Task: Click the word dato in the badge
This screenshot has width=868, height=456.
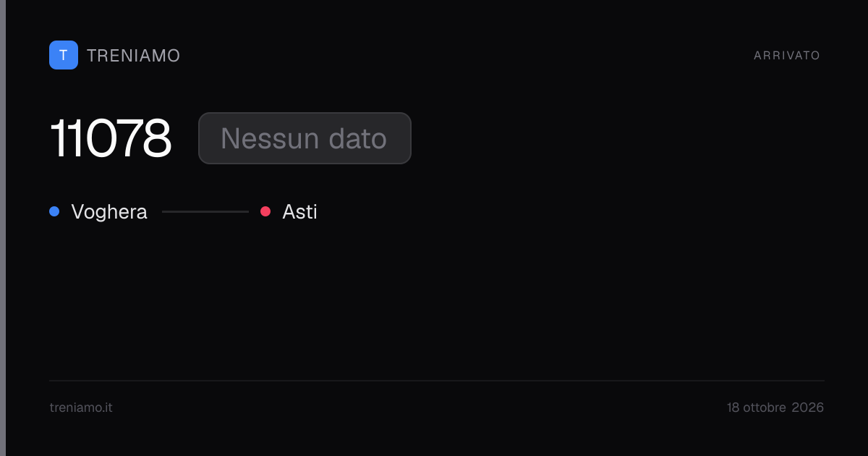Action: tap(358, 138)
